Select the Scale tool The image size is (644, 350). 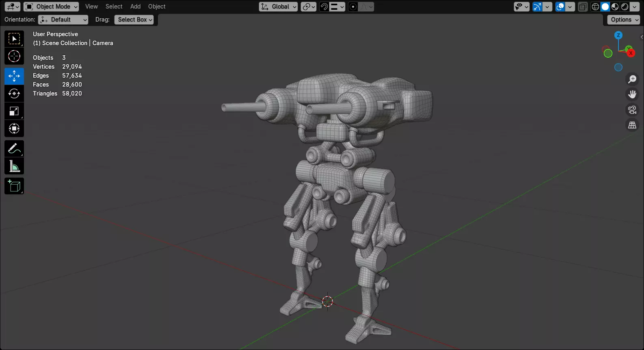click(14, 111)
